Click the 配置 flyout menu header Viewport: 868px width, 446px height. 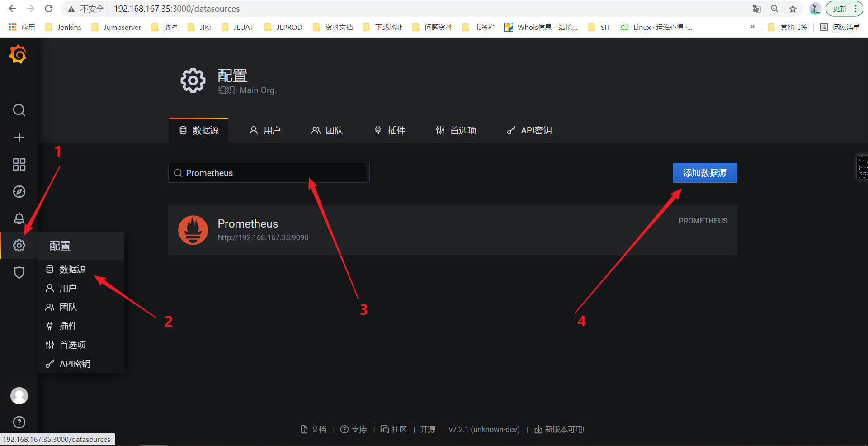81,246
